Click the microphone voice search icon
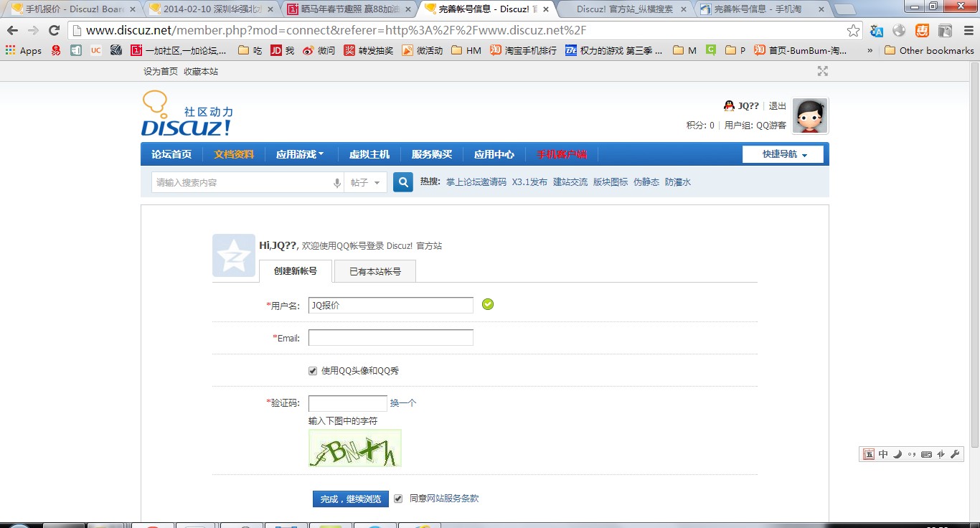Screen dimensions: 980x528 coord(337,183)
